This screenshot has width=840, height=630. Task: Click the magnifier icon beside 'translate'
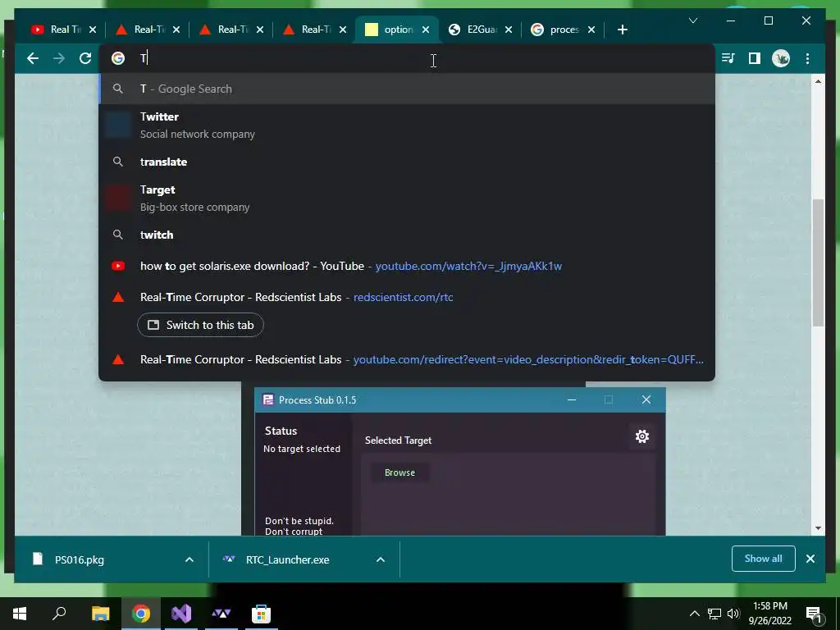point(118,162)
